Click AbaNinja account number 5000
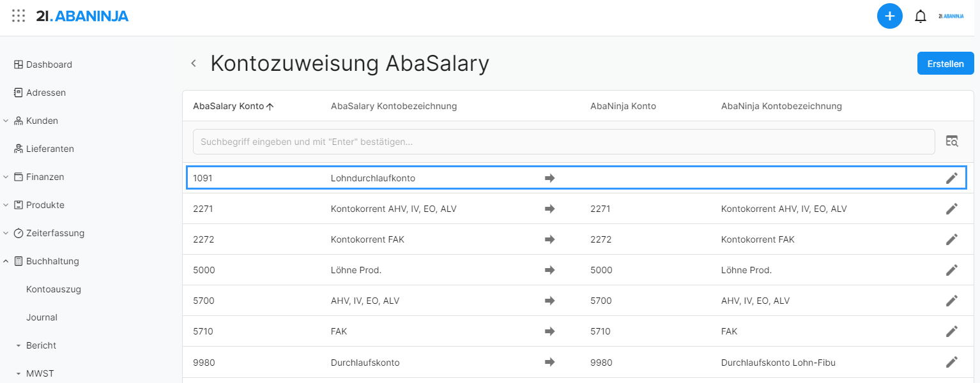This screenshot has width=980, height=383. click(x=601, y=270)
